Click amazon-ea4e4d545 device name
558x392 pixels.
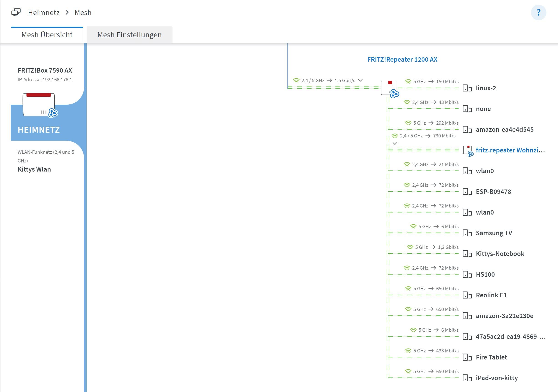(x=505, y=129)
